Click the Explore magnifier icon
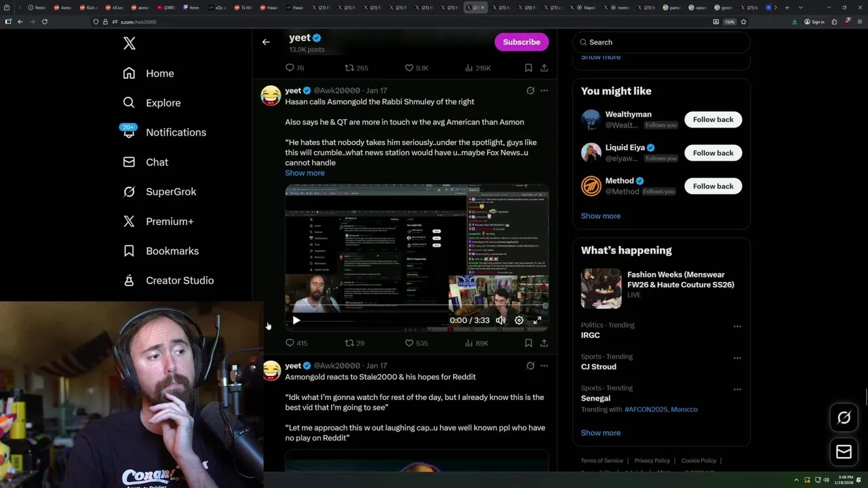Viewport: 868px width, 488px height. [x=129, y=103]
